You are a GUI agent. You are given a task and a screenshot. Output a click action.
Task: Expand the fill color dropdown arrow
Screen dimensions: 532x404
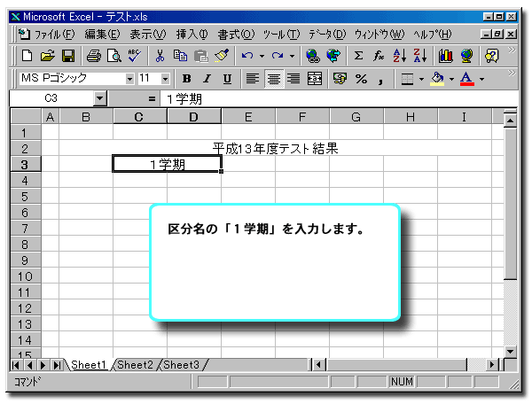[451, 79]
